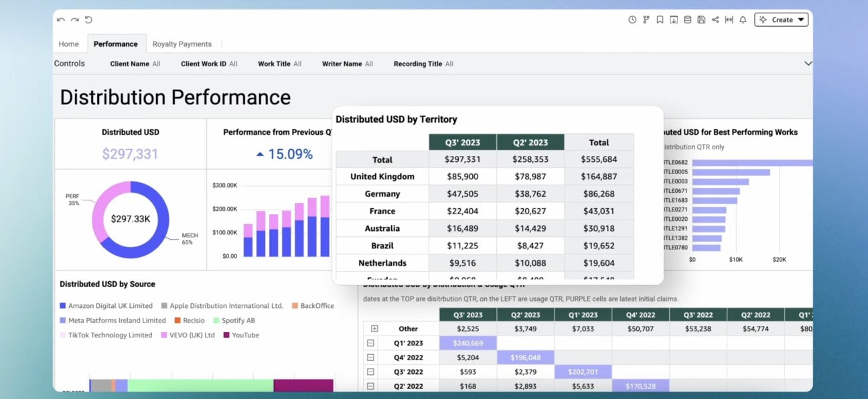Click the Create button
The width and height of the screenshot is (868, 399).
pyautogui.click(x=781, y=19)
